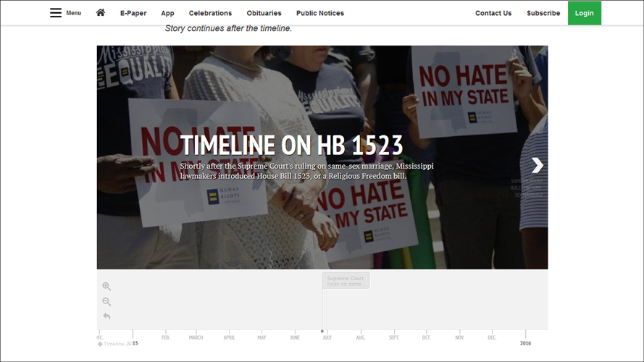
Task: Advance timeline with the next arrow
Action: [538, 165]
